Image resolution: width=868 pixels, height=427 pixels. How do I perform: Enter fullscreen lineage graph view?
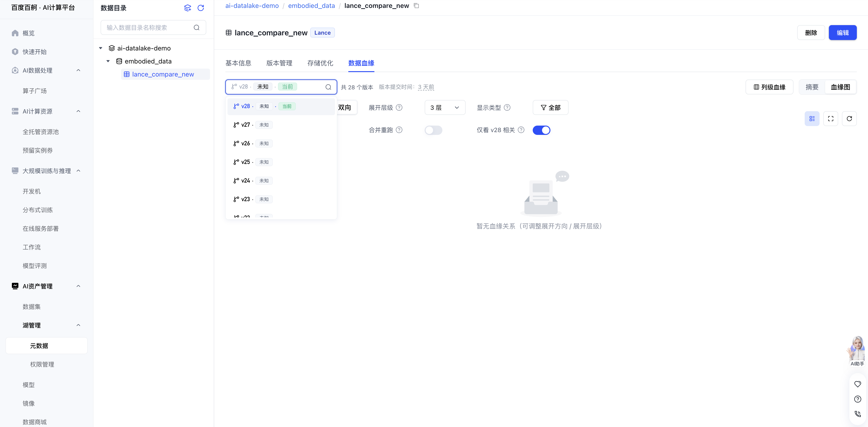click(x=831, y=118)
